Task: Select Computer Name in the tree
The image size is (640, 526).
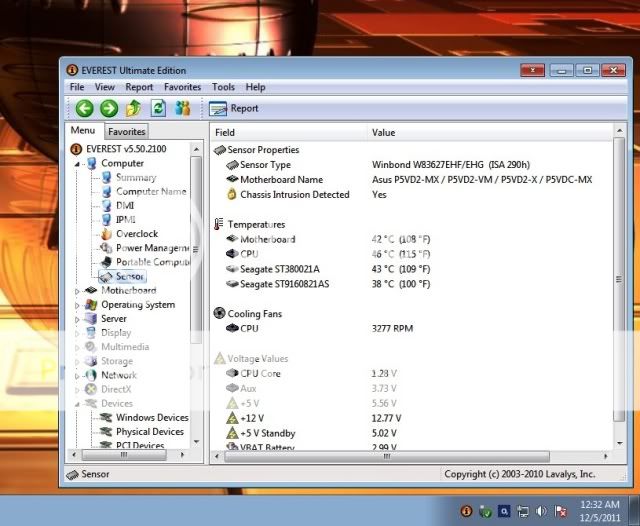Action: (151, 191)
